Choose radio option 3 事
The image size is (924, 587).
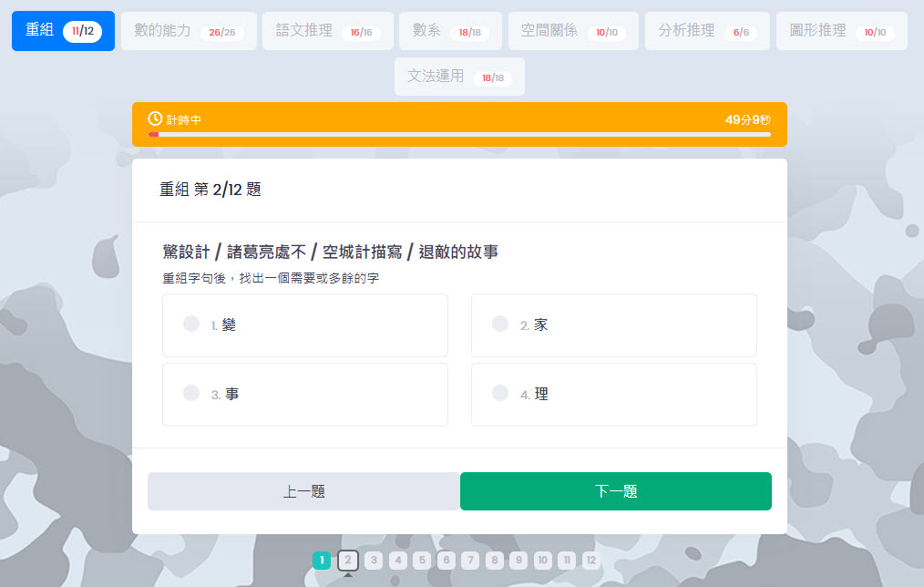(x=191, y=393)
